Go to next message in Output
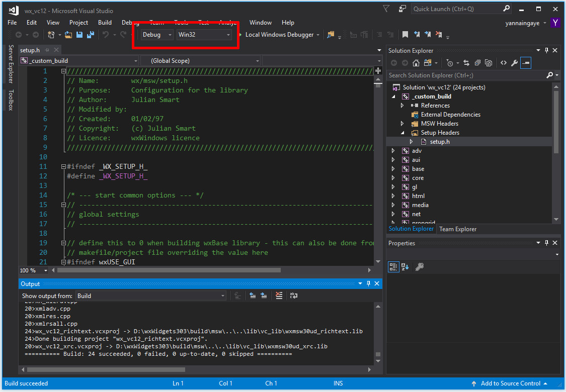This screenshot has height=392, width=566. tap(264, 296)
